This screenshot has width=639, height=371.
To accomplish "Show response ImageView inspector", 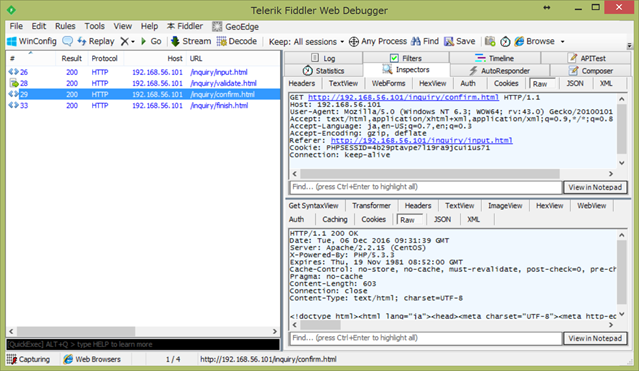I will [505, 205].
